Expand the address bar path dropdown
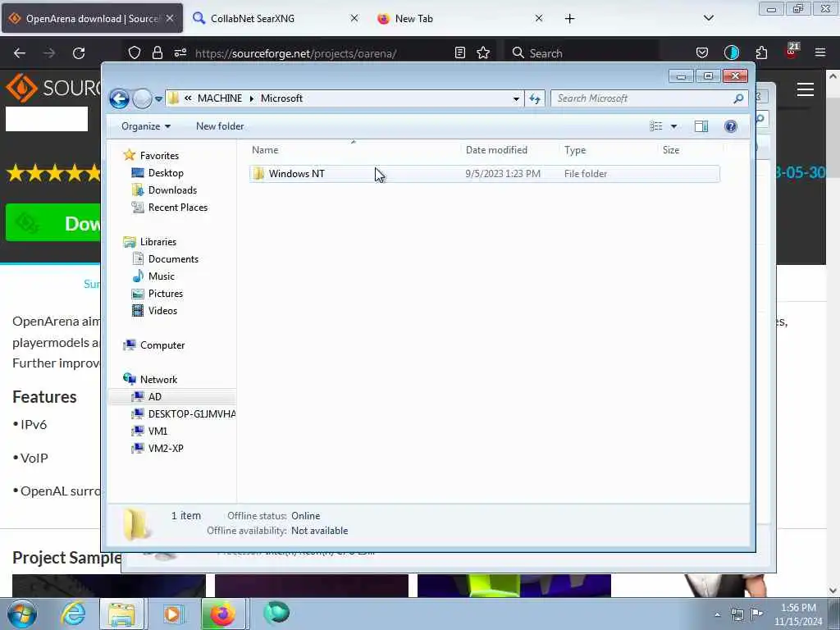840x630 pixels. click(516, 98)
